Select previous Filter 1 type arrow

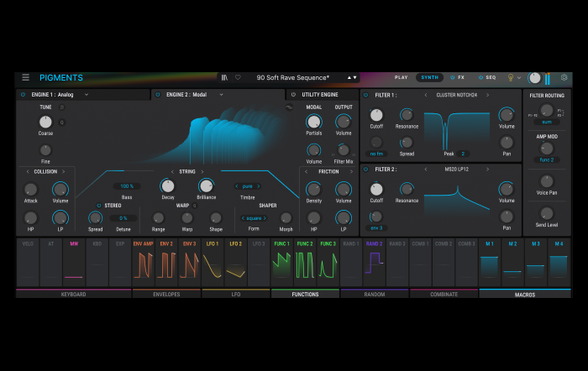point(426,95)
